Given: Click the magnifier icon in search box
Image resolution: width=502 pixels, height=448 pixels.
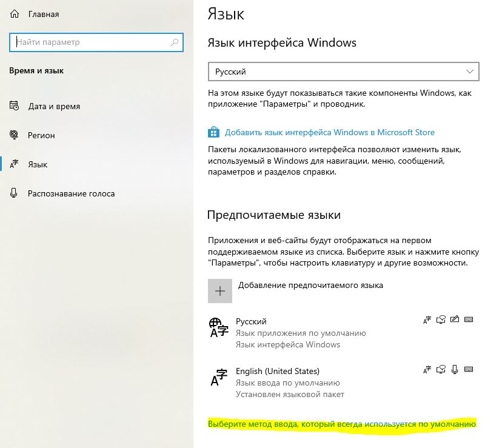Looking at the screenshot, I should tap(175, 42).
